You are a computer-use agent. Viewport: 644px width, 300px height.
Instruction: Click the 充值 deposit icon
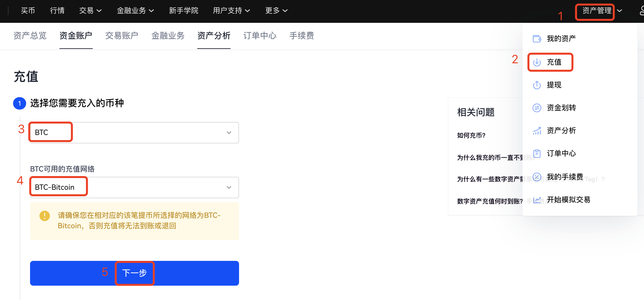537,62
